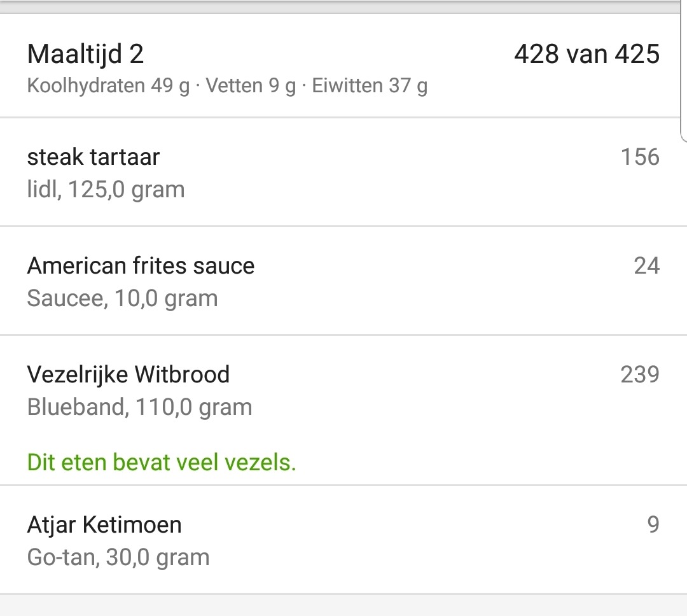The image size is (687, 616).
Task: Select the Go-tan, 30,0 gram serving line
Action: [118, 557]
